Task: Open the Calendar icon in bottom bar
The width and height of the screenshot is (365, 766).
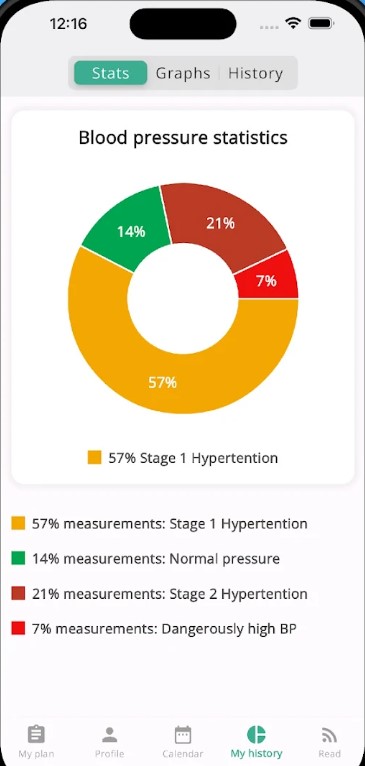Action: [183, 734]
